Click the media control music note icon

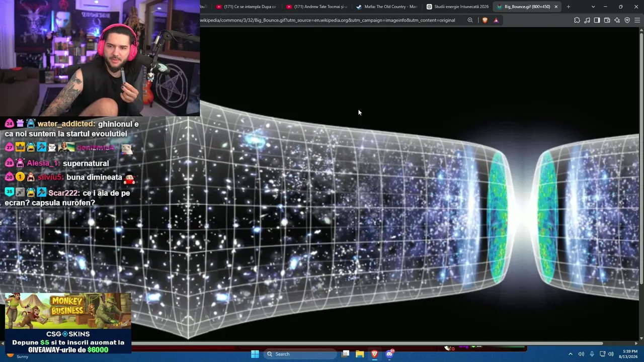(587, 20)
